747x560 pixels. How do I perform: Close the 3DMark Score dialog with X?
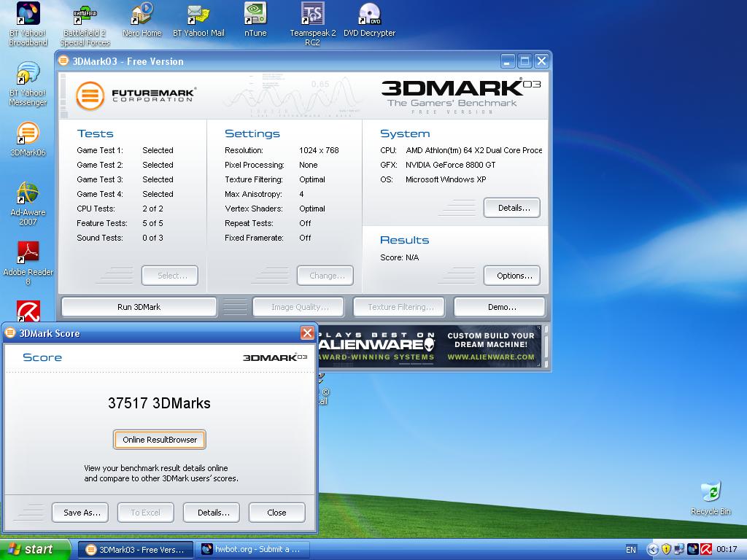[x=307, y=332]
